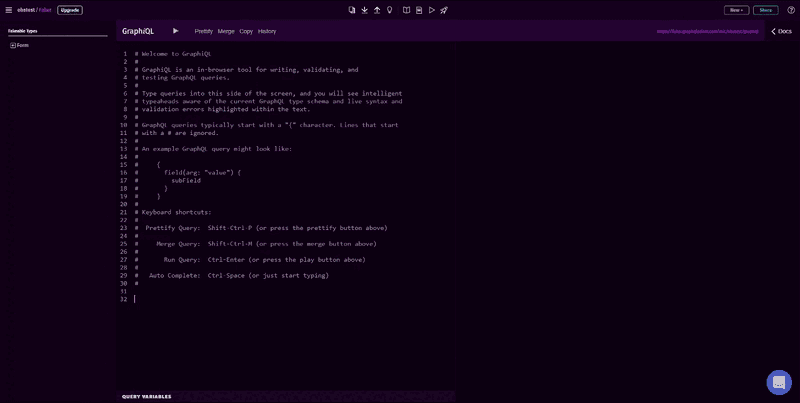The image size is (800, 403).
Task: Click the lightbulb icon
Action: tap(390, 10)
